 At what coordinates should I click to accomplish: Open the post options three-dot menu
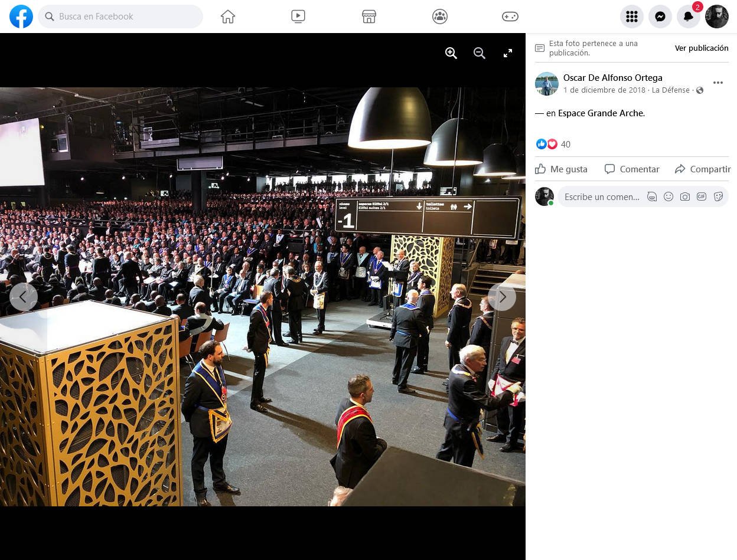[718, 83]
